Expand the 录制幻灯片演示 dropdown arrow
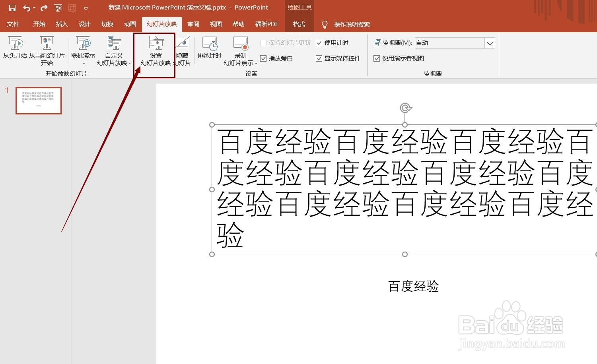 tap(256, 63)
